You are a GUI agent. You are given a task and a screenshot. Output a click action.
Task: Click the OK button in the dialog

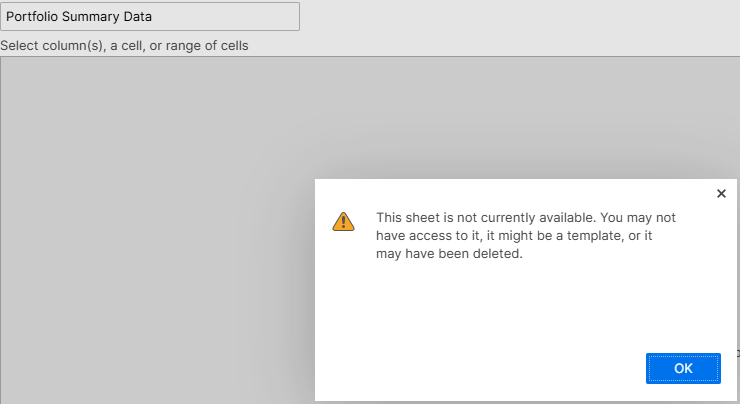click(683, 368)
